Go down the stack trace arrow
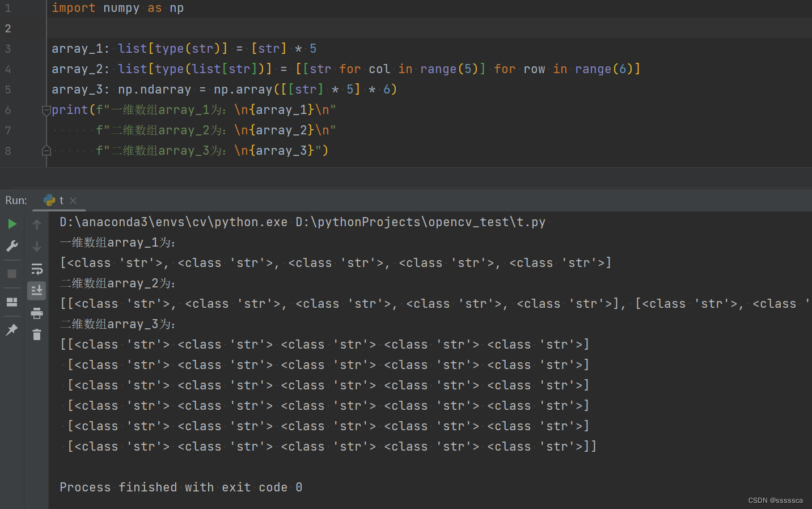812x509 pixels. click(x=37, y=247)
